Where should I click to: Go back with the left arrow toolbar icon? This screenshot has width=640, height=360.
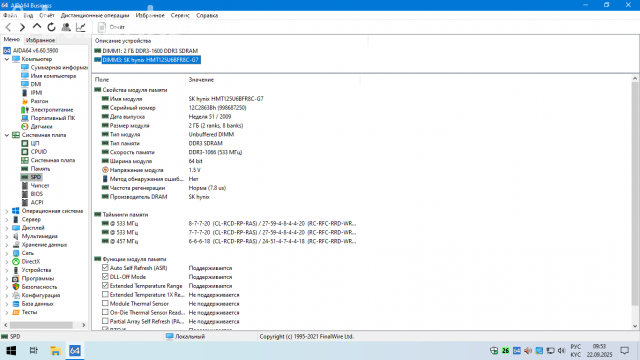point(8,27)
